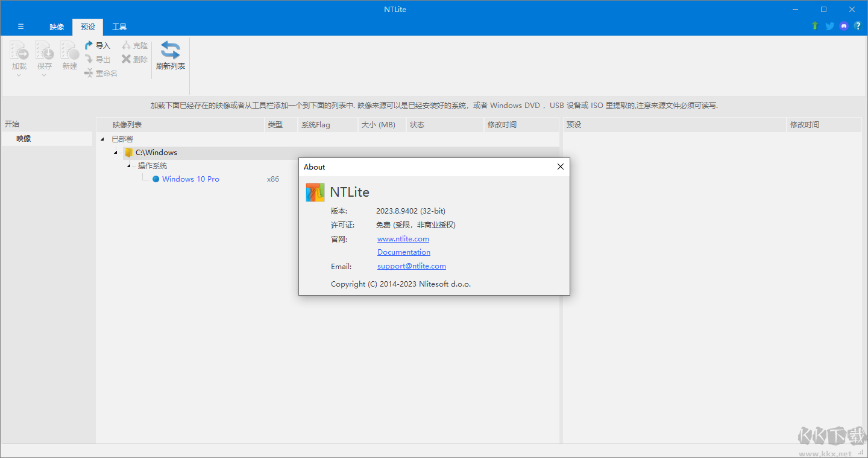The image size is (868, 458).
Task: Open the Twitter bird icon
Action: [x=829, y=26]
